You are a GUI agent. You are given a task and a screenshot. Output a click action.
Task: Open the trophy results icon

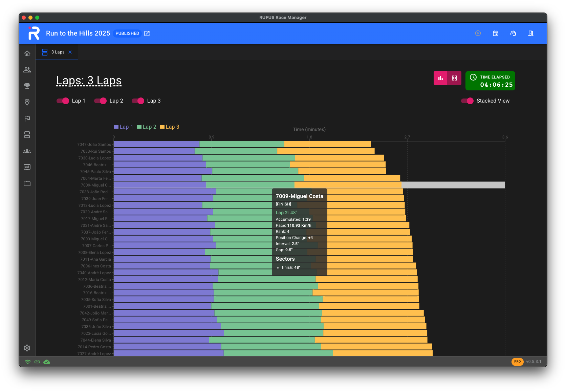coord(27,86)
